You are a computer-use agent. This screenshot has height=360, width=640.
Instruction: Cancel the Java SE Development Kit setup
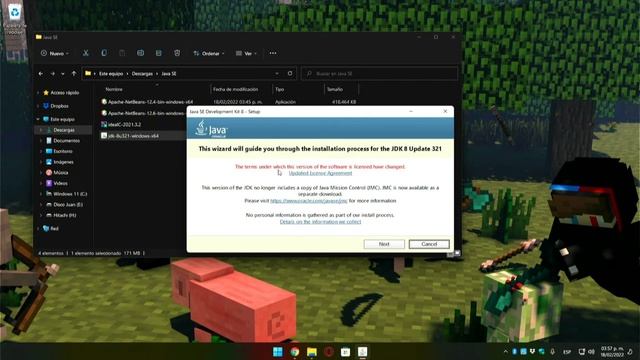pyautogui.click(x=429, y=244)
